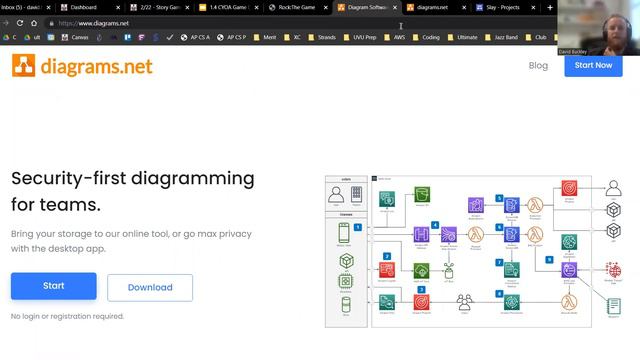Viewport: 640px width, 360px height.
Task: Open the Ultimate bookmarks folder
Action: 462,37
